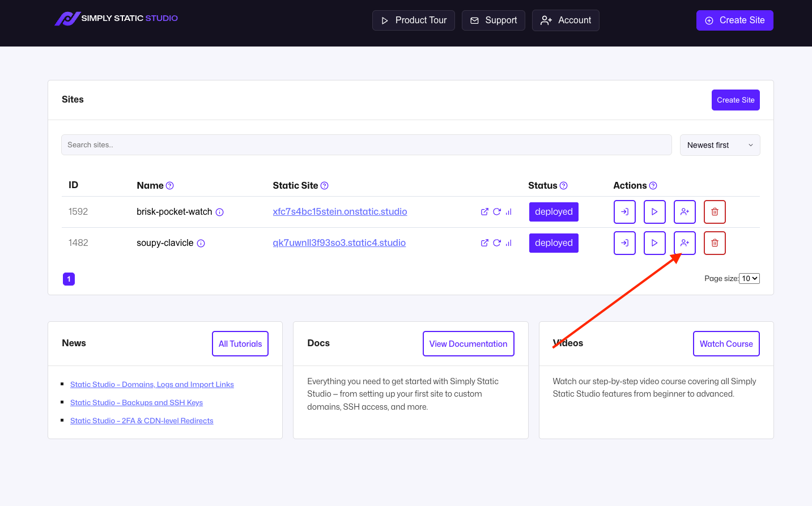This screenshot has height=506, width=812.
Task: Show help for the Status column
Action: [x=564, y=186]
